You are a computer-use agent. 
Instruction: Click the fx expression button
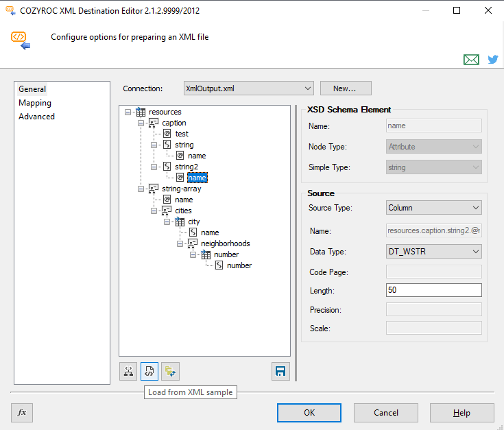pos(22,413)
